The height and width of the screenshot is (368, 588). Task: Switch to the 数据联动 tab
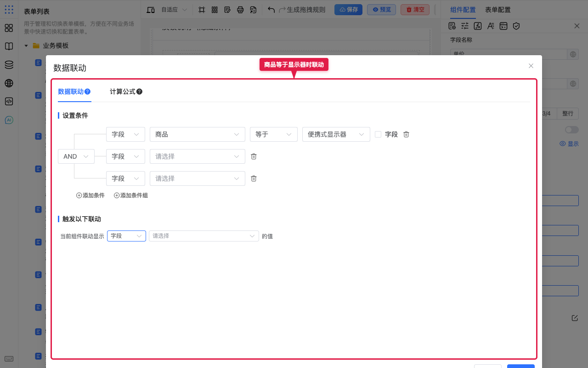(x=71, y=92)
